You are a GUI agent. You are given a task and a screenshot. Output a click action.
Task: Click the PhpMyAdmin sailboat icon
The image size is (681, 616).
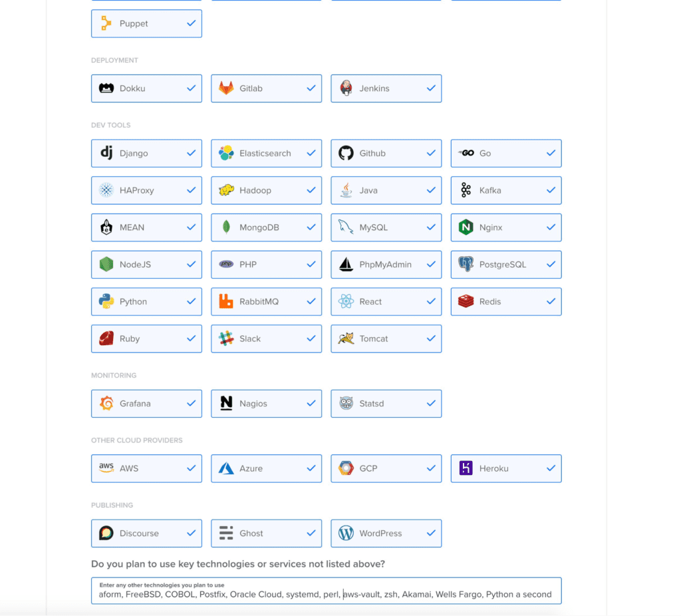pos(346,264)
